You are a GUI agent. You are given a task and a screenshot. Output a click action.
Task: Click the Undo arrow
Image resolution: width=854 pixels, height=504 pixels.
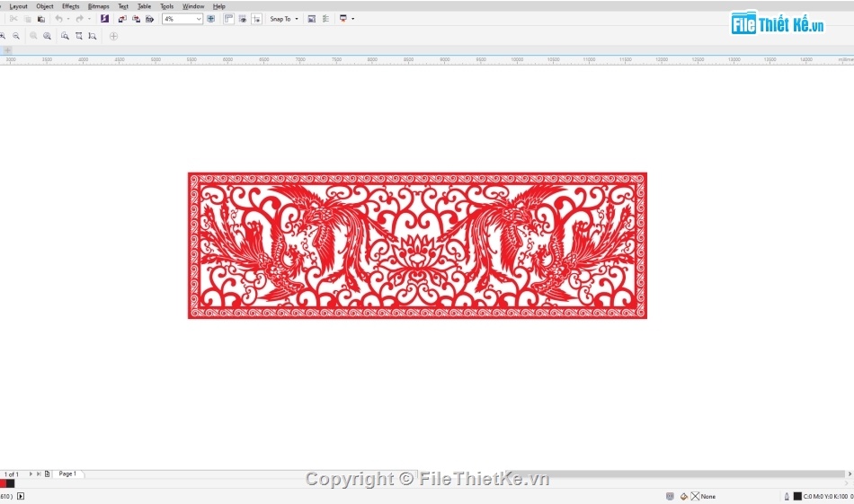coord(58,19)
